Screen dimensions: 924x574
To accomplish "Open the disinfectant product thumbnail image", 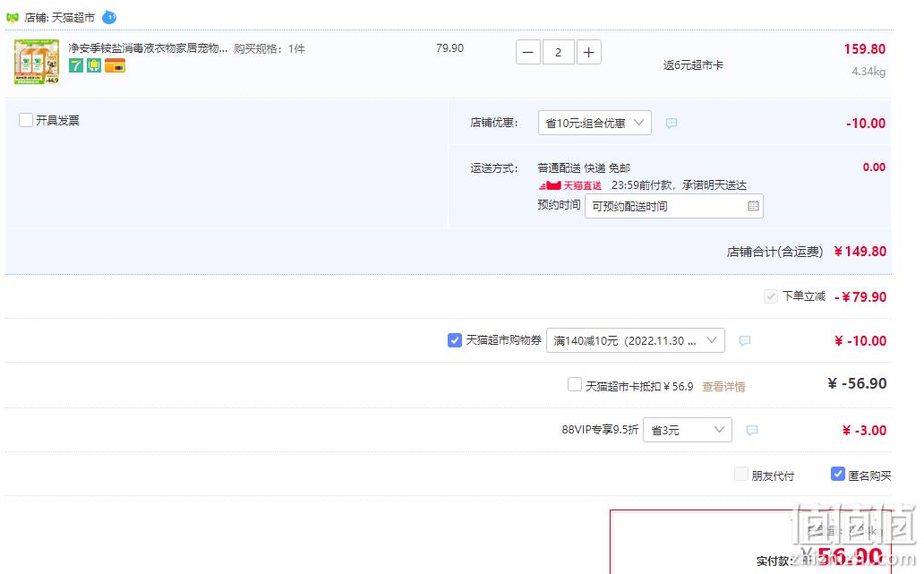I will click(x=37, y=62).
